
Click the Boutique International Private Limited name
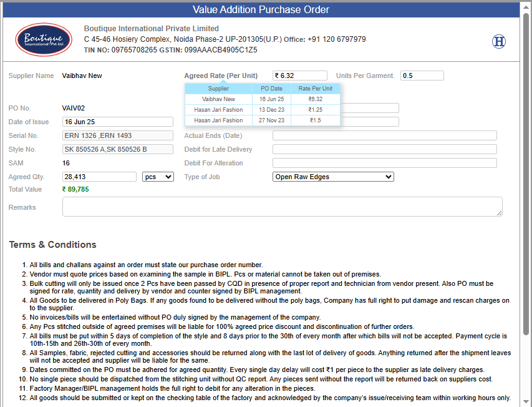tap(152, 29)
